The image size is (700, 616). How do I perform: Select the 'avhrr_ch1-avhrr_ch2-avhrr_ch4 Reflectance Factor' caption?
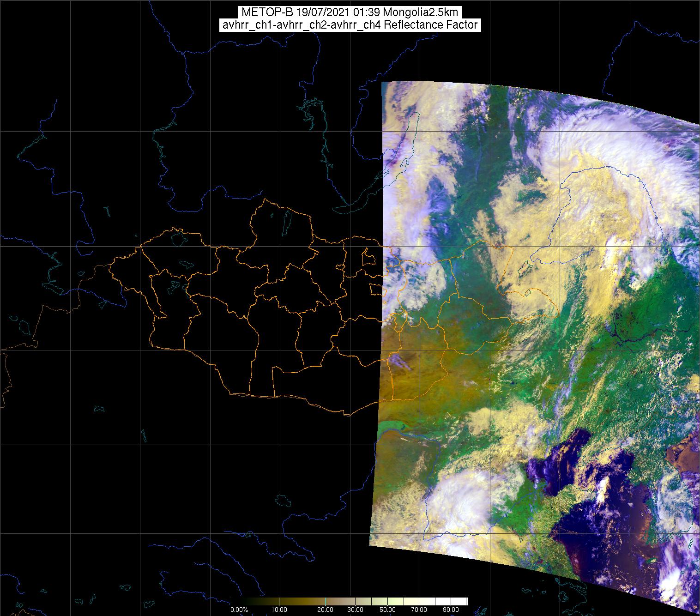pos(350,25)
